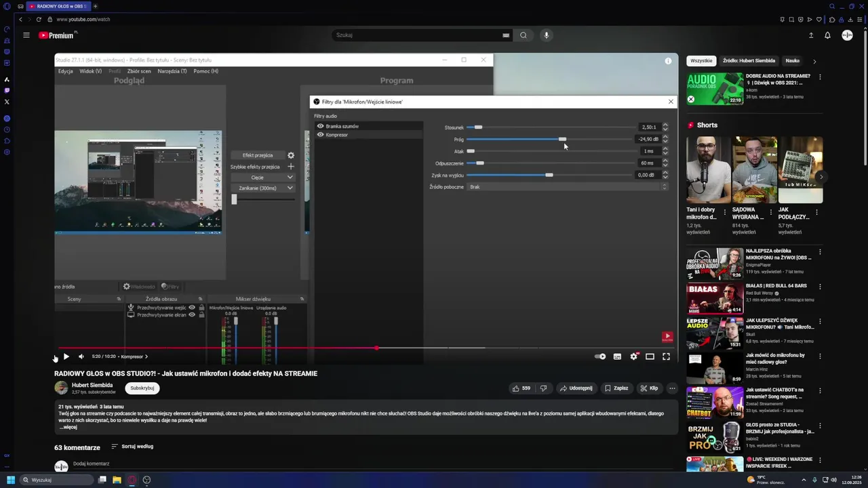Switch to theater mode
The width and height of the screenshot is (868, 488).
(x=650, y=357)
